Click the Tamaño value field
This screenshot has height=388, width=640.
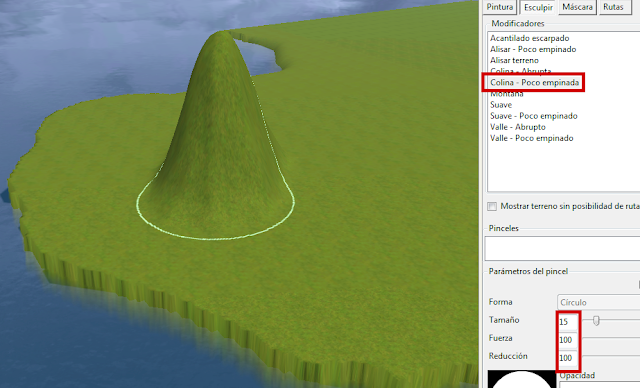(568, 321)
